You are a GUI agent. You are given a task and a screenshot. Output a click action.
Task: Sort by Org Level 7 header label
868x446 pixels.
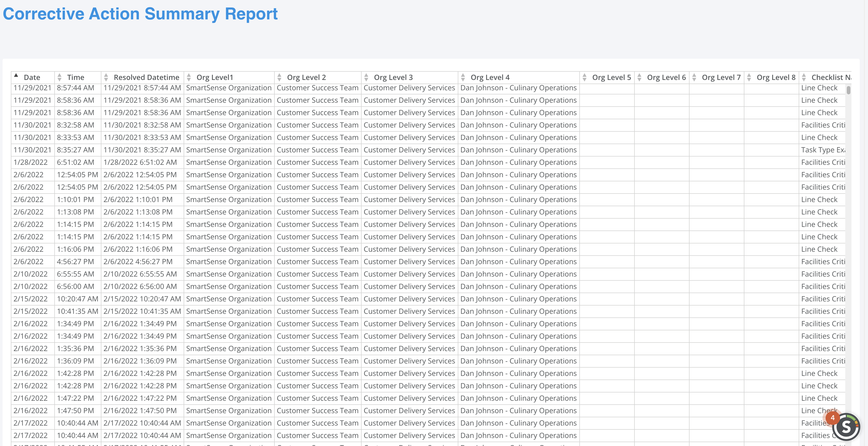point(721,78)
